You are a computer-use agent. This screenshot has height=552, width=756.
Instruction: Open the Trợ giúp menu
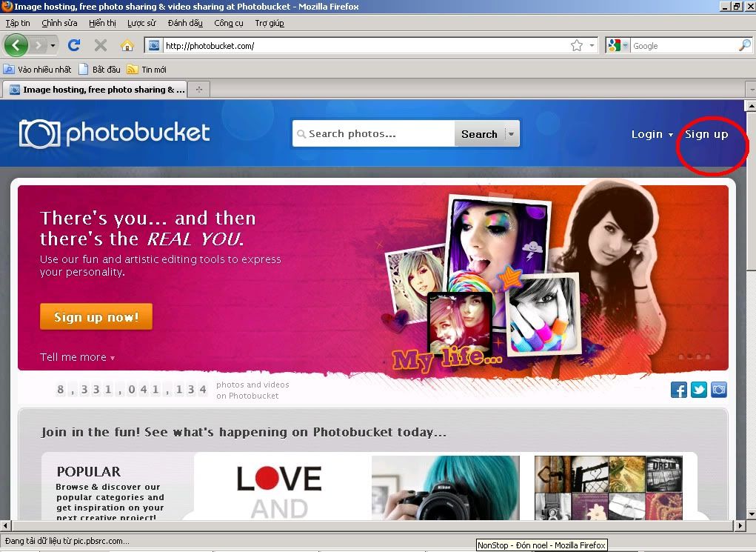click(x=270, y=23)
